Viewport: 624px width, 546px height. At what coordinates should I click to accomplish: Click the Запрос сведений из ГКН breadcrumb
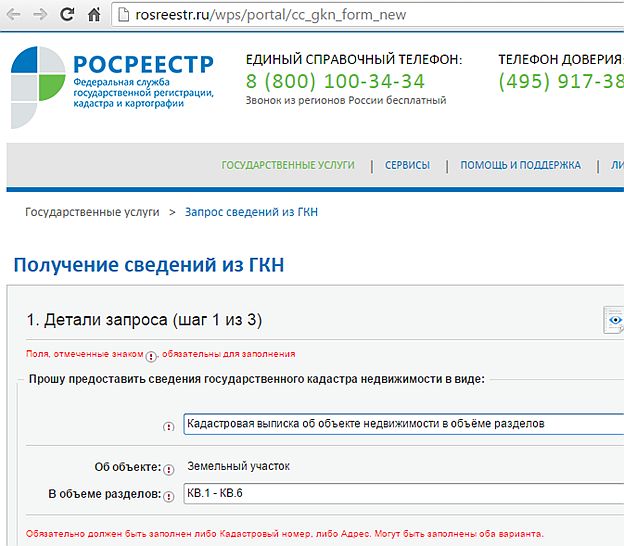point(252,213)
